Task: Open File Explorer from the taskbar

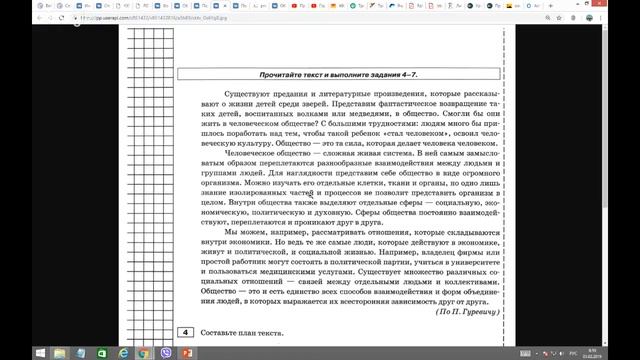Action: point(60,353)
